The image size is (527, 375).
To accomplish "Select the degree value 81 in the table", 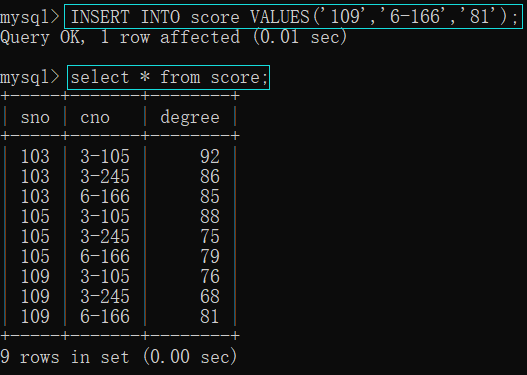I will point(210,316).
